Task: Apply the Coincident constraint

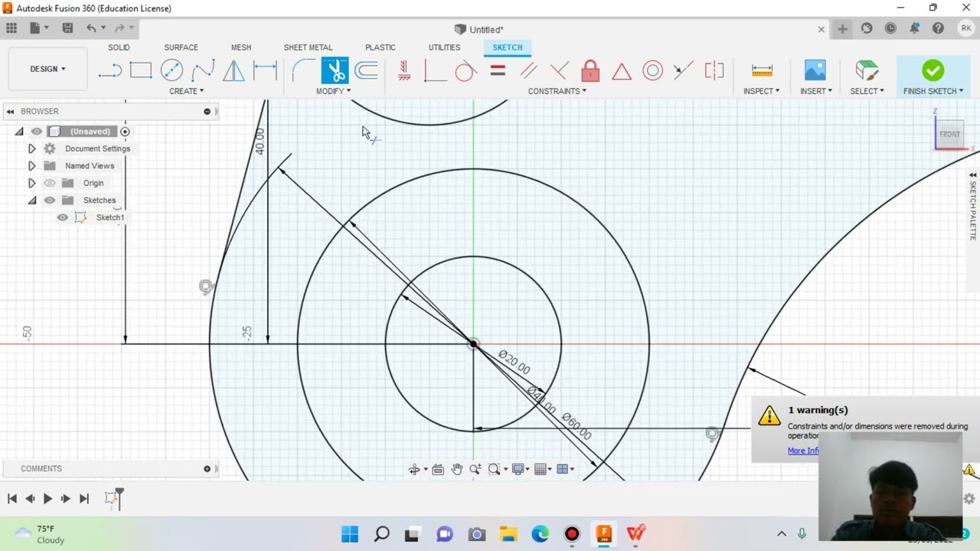Action: tap(435, 71)
